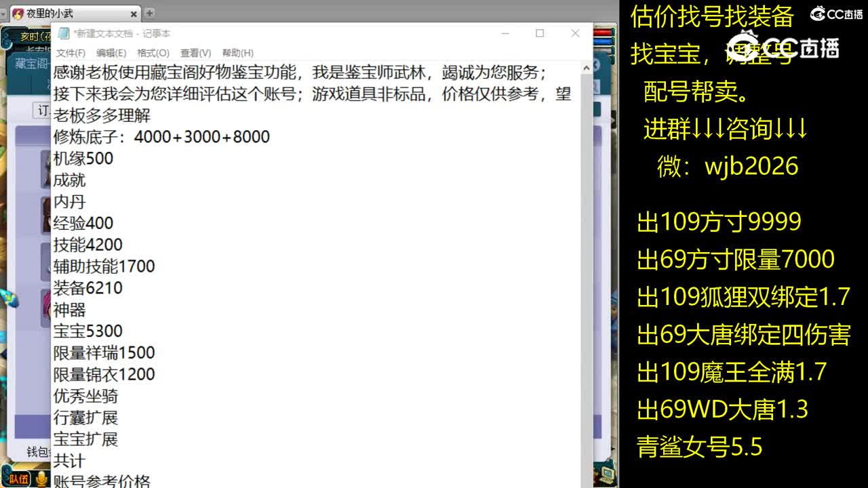This screenshot has width=868, height=488.
Task: Click the line 辅助技能1700
Action: tap(104, 266)
